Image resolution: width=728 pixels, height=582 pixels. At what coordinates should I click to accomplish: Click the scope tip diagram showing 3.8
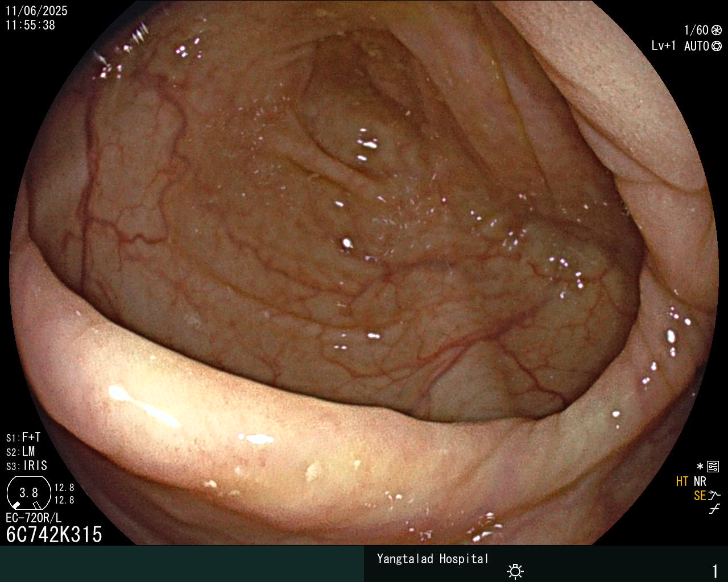28,493
